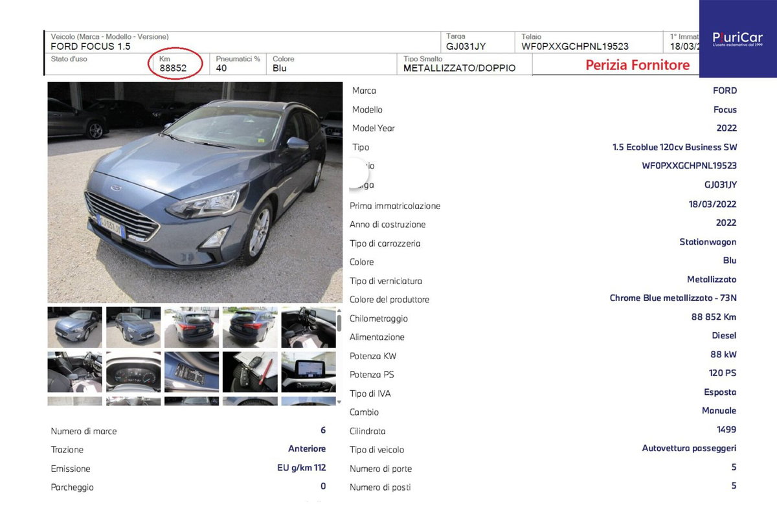Click the Cambio value 'Manuale'

click(x=719, y=410)
